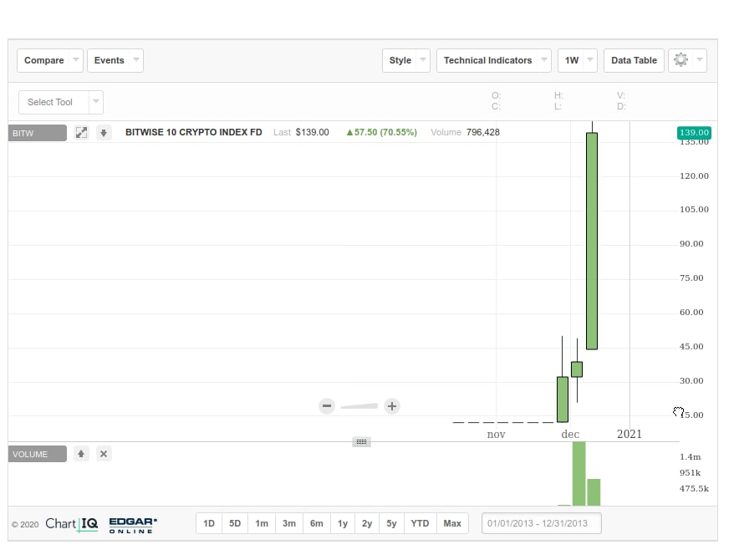Open the Data Table view
Screen dimensions: 734x560
[x=634, y=60]
